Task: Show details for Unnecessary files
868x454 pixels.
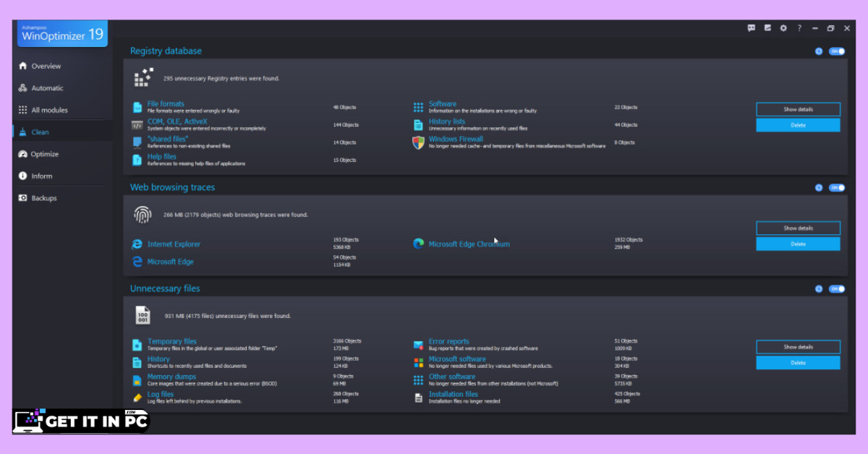Action: [798, 347]
